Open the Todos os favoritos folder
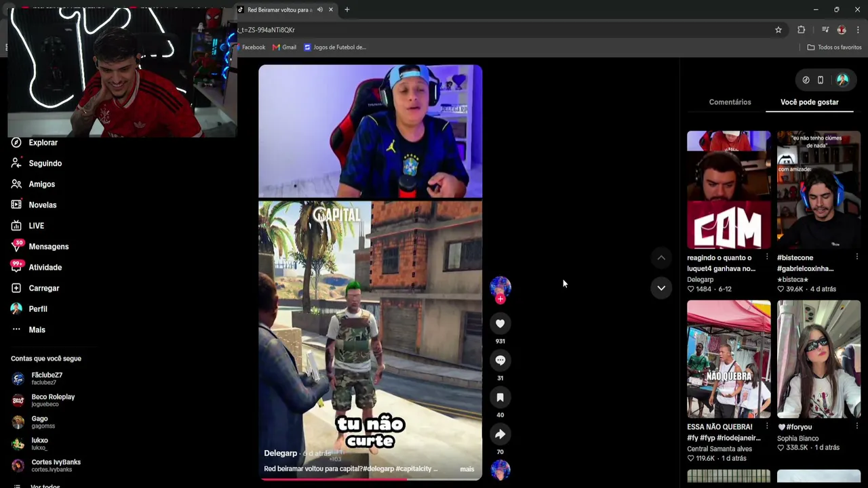 (835, 47)
